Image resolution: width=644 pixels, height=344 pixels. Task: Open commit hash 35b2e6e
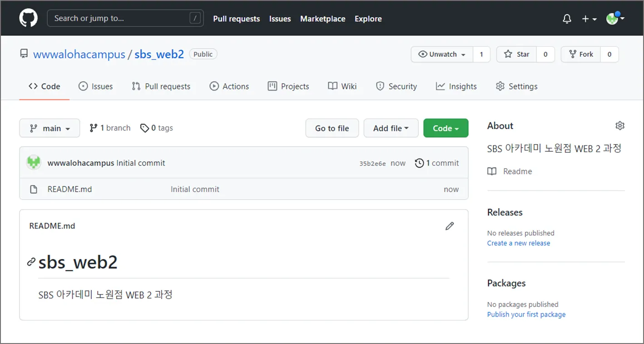pyautogui.click(x=372, y=164)
